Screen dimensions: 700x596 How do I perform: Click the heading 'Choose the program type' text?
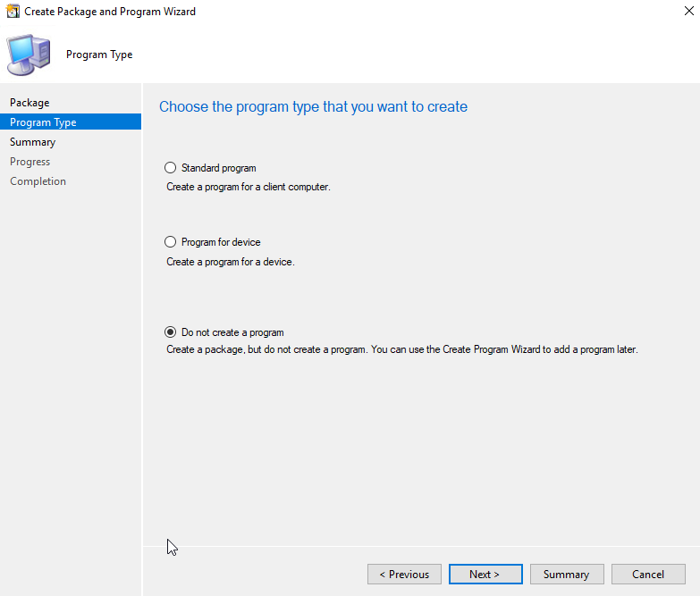313,107
